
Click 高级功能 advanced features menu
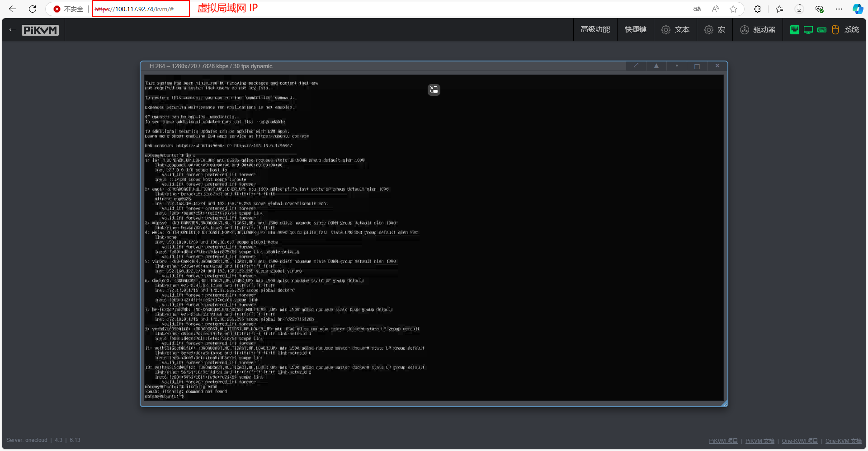[595, 30]
